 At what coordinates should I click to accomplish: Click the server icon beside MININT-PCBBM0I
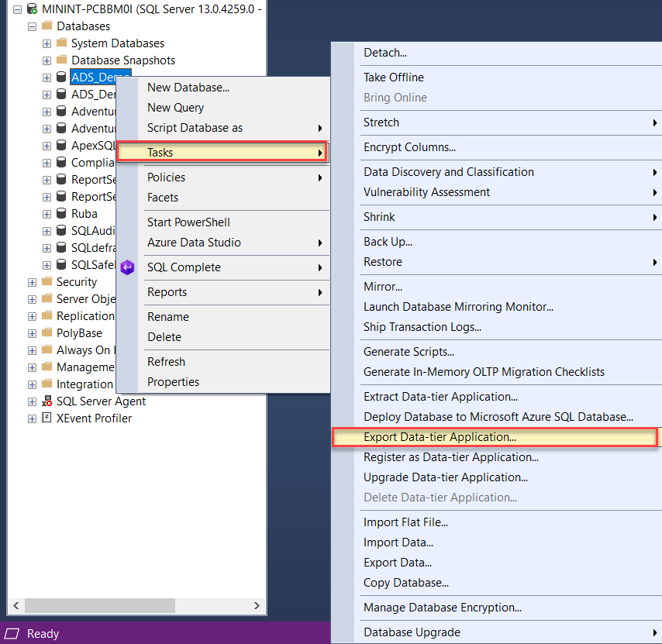(x=31, y=9)
